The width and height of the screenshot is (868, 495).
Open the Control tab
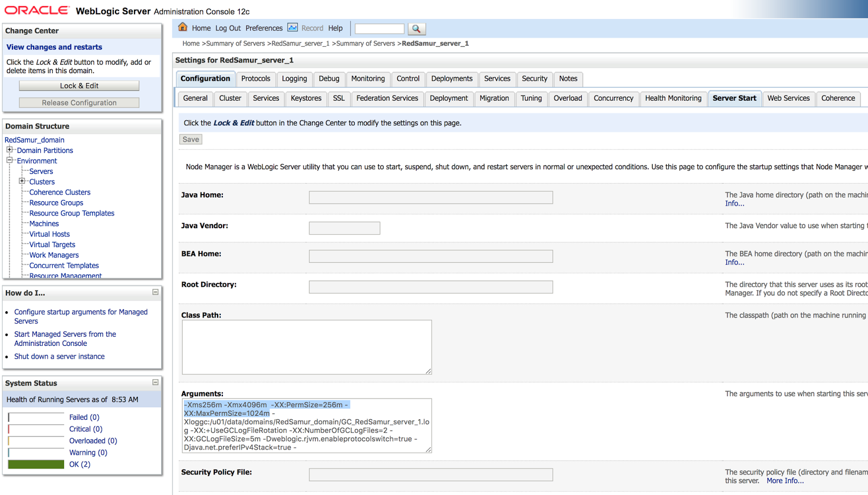(408, 79)
